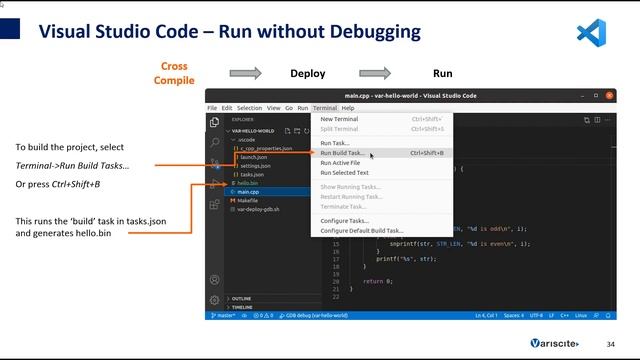
Task: Open the Search view in activity bar
Action: tap(214, 142)
